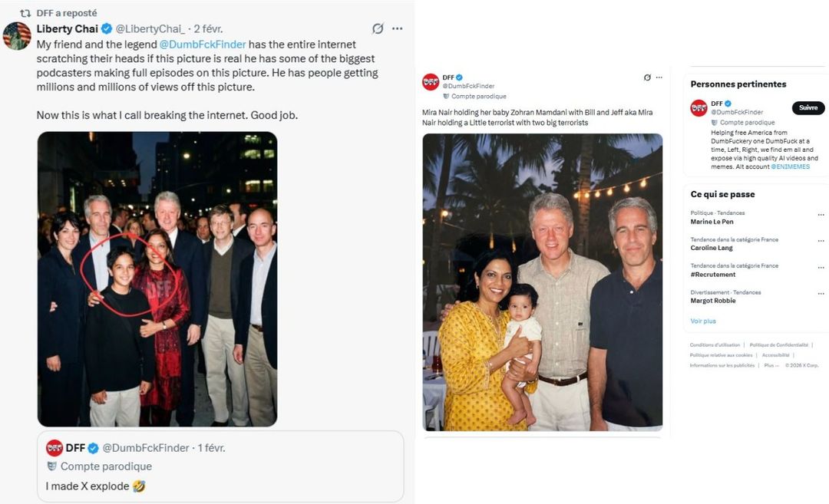Open the @ENIMEMES alt account link
829x504 pixels.
(791, 166)
